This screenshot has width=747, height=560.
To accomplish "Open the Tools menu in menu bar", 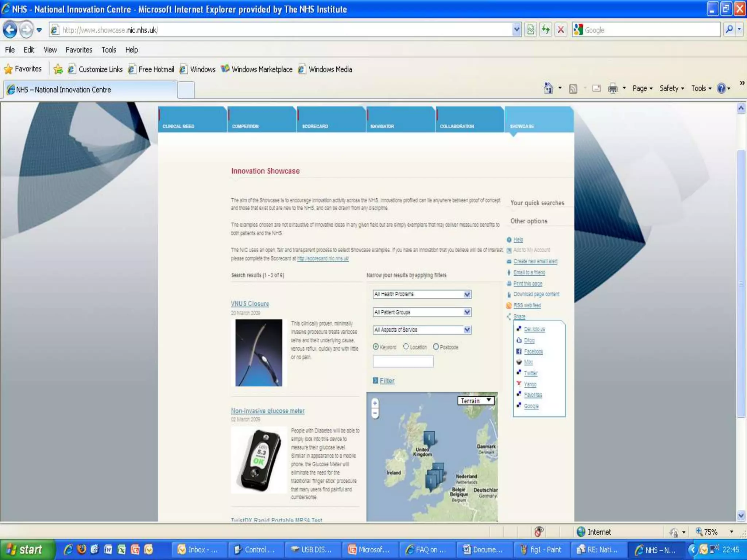I will [109, 50].
